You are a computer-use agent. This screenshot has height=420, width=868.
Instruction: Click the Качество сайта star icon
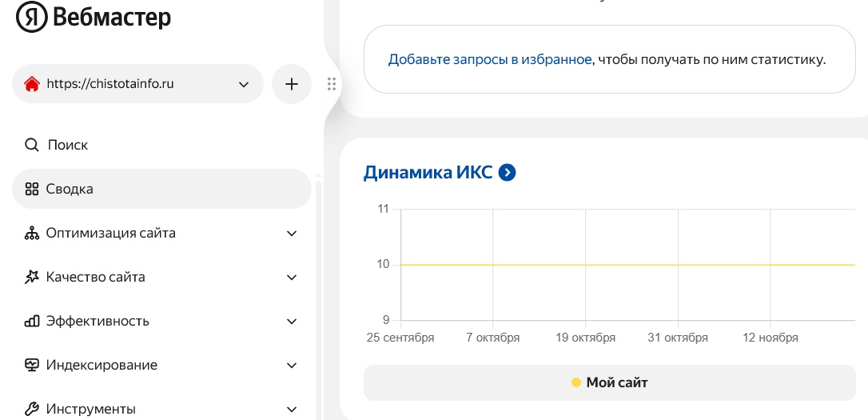(32, 278)
